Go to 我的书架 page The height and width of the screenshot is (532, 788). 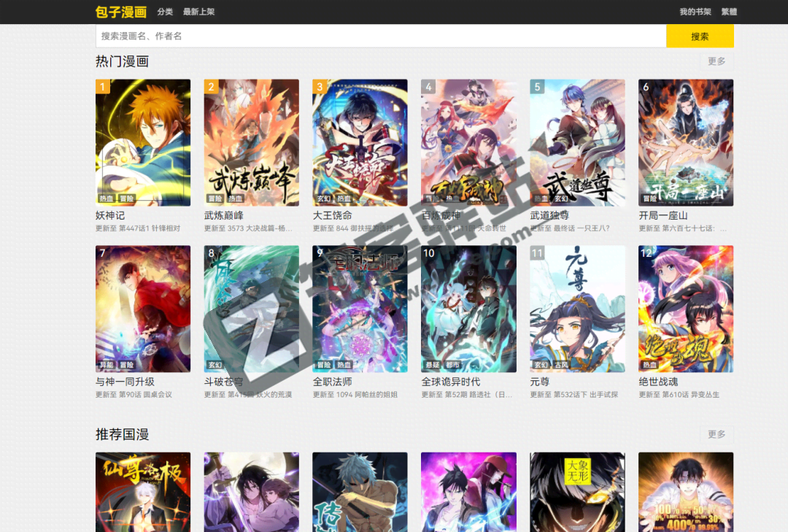point(695,12)
